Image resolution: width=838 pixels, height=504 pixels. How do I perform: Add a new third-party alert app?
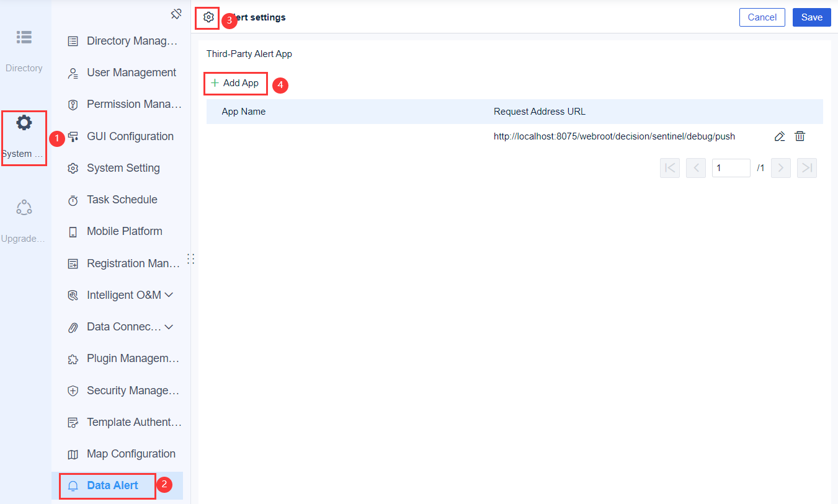pos(235,82)
